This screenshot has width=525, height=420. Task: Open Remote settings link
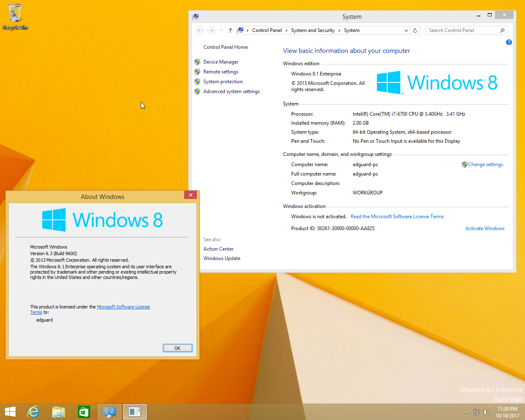click(221, 72)
